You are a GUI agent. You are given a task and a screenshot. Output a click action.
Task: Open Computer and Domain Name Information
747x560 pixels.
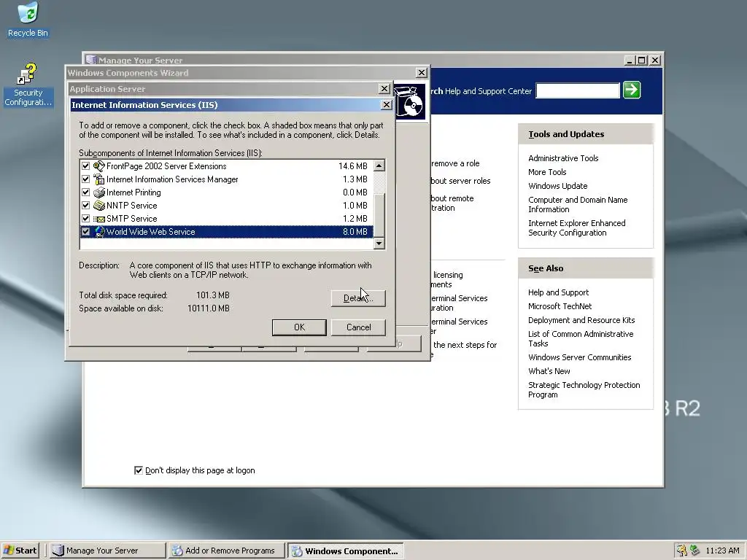click(578, 204)
